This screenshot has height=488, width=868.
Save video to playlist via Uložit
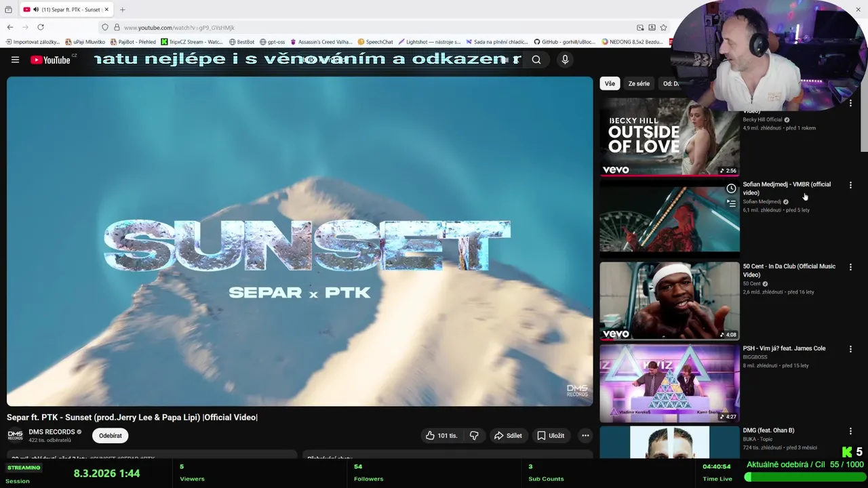[551, 436]
